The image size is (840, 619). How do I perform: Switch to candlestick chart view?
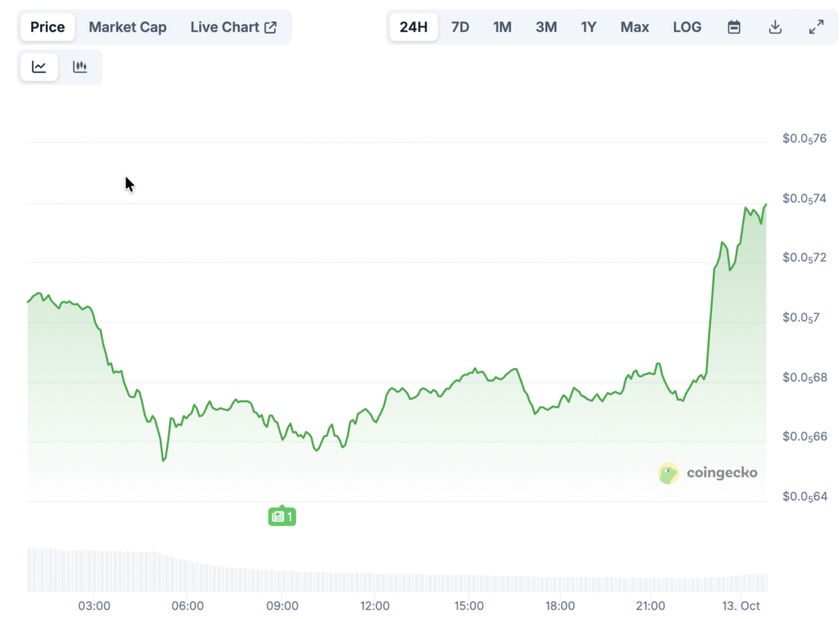[80, 67]
